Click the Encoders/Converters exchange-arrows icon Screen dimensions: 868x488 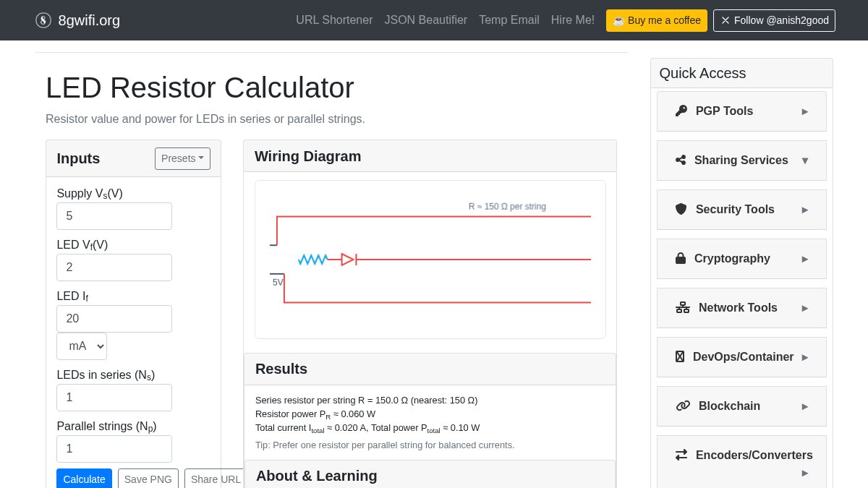coord(681,455)
